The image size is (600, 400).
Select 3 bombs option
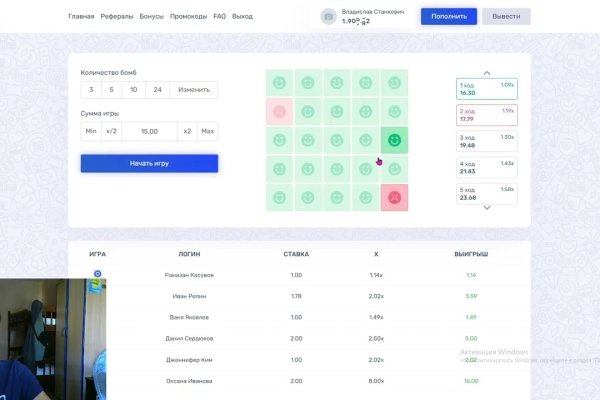pyautogui.click(x=91, y=90)
